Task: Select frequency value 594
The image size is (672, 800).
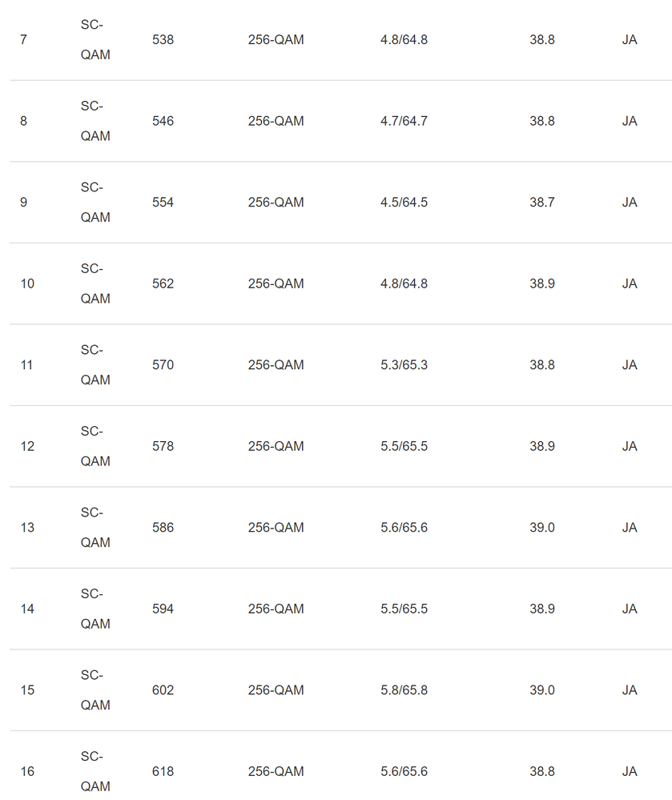Action: tap(163, 609)
